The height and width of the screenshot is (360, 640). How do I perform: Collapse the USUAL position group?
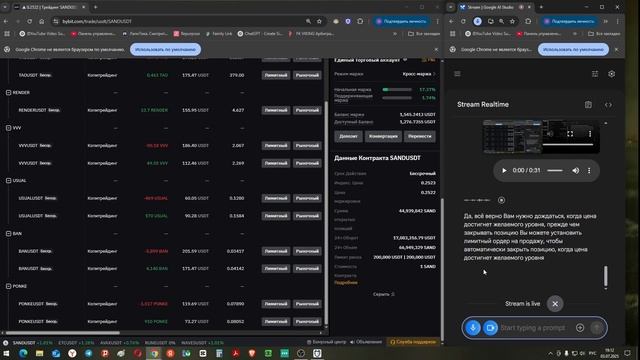[9, 180]
